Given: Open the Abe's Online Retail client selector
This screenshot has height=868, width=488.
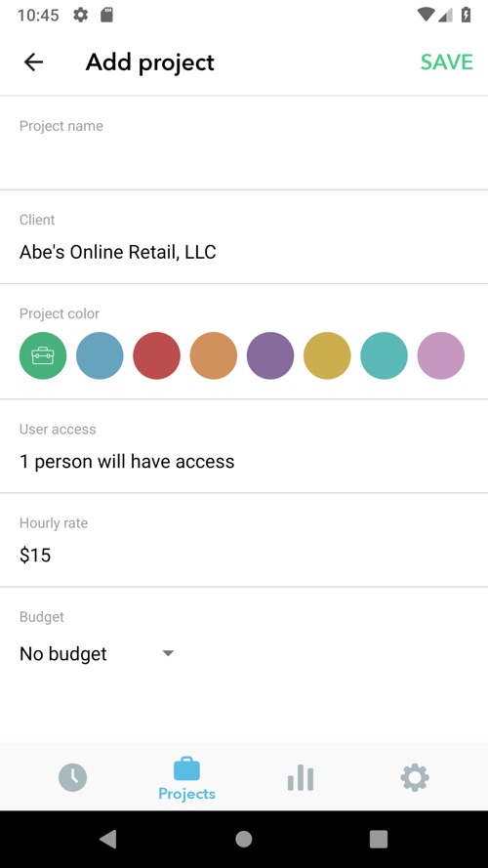Looking at the screenshot, I should pyautogui.click(x=244, y=237).
